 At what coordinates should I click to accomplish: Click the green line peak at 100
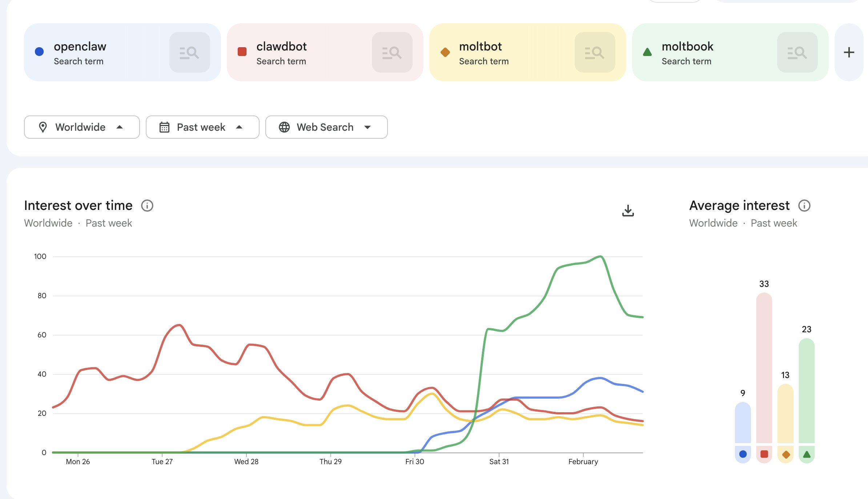tap(601, 256)
